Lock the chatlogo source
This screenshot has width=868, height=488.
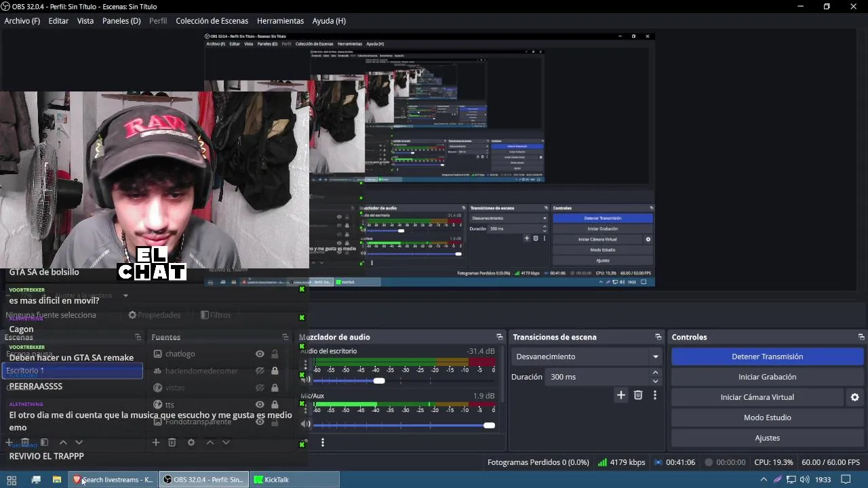(275, 354)
